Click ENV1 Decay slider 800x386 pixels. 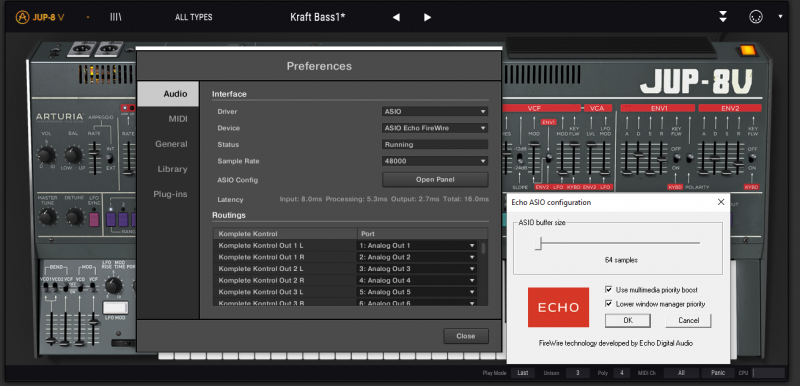point(638,157)
